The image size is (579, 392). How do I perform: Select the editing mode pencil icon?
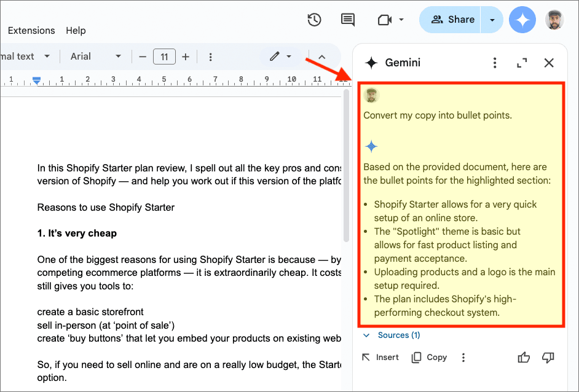tap(274, 57)
